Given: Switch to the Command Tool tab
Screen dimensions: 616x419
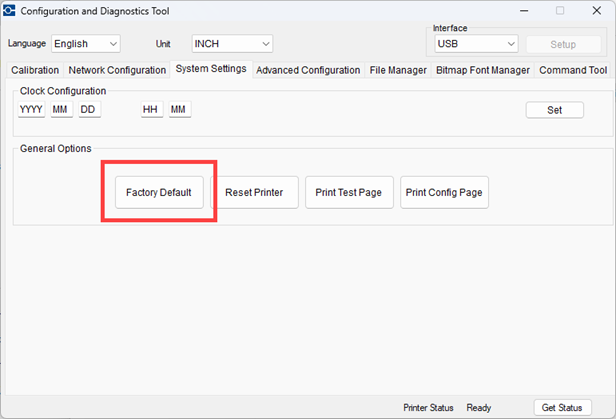Looking at the screenshot, I should (572, 70).
